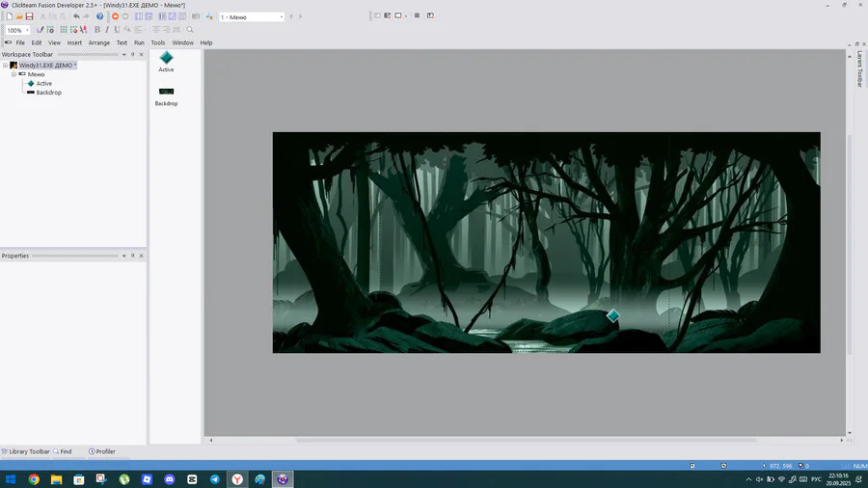
Task: Open the frame selector dropdown
Action: (x=282, y=16)
